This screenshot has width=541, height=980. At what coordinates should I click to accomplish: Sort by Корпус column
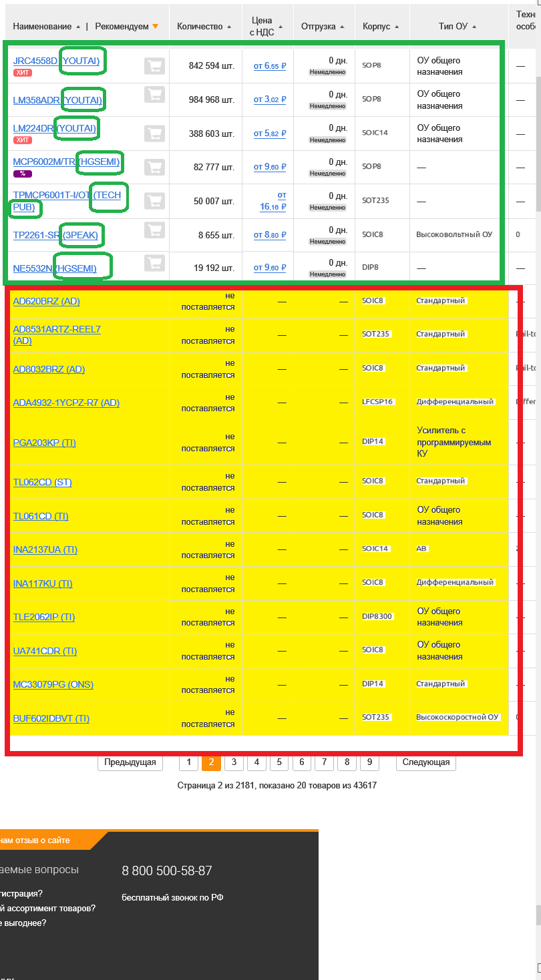(x=381, y=27)
